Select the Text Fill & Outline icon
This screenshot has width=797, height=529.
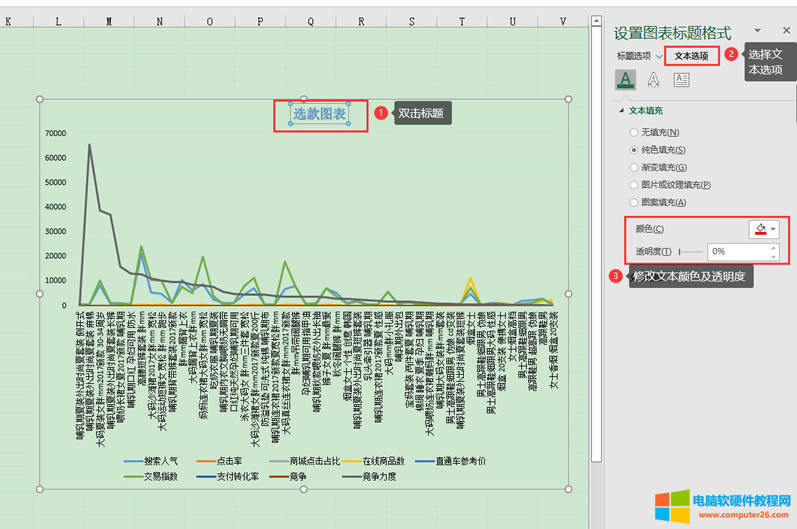626,80
